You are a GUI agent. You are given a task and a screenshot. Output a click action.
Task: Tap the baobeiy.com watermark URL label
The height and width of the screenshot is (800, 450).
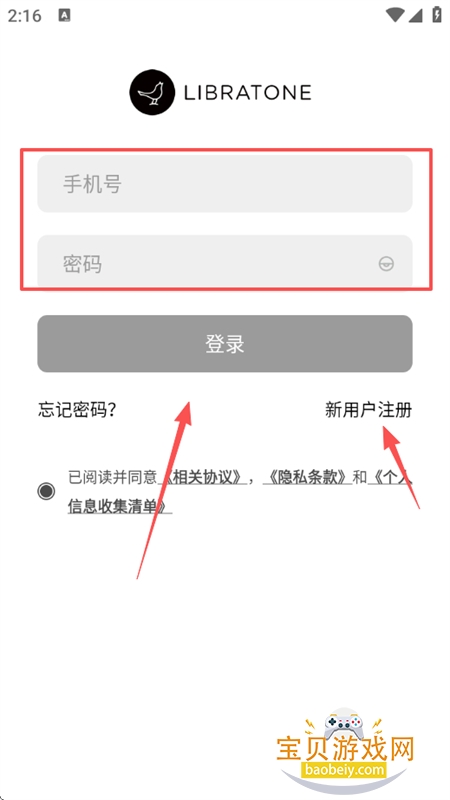(343, 769)
